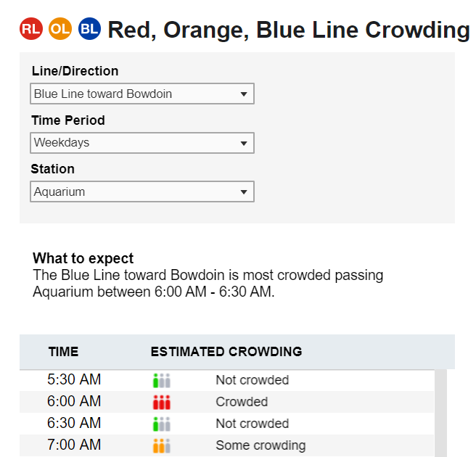Open the Time Period Weekdays dropdown
Screen dimensions: 476x457
click(142, 143)
